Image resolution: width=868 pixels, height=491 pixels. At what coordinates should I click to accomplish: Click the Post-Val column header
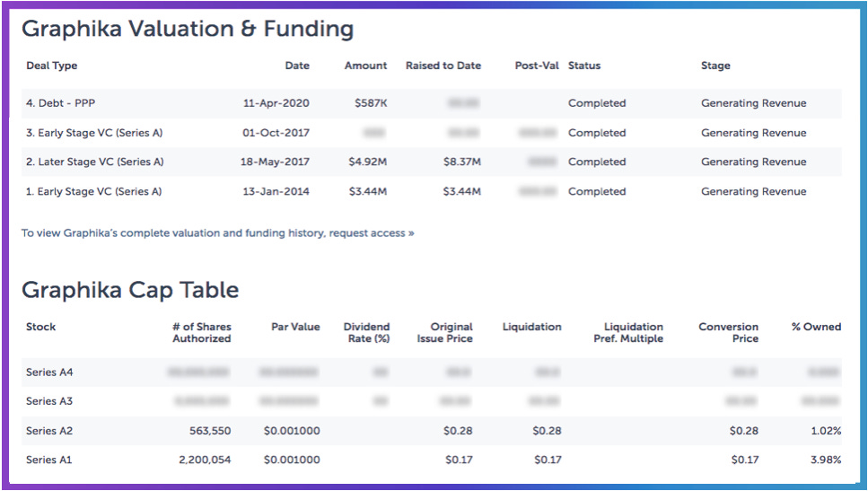537,66
